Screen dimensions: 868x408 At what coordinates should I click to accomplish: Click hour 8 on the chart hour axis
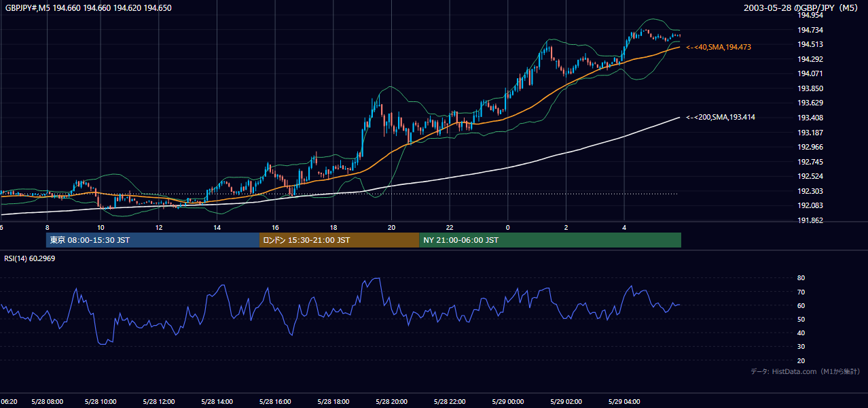point(47,227)
